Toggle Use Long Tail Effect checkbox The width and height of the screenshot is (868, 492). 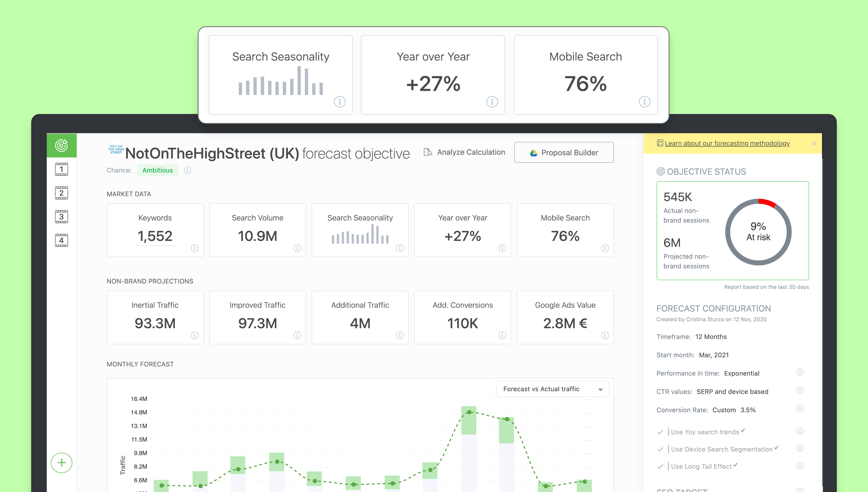(660, 467)
